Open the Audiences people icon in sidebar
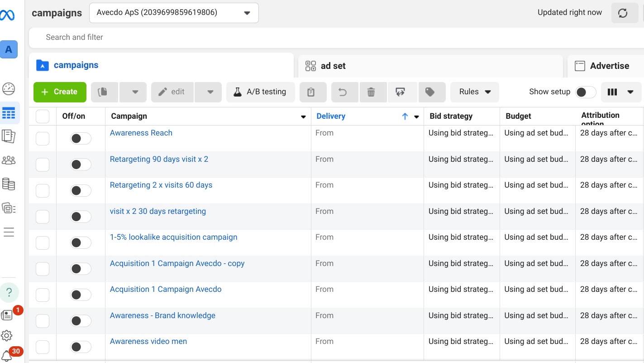The width and height of the screenshot is (644, 363). point(9,160)
